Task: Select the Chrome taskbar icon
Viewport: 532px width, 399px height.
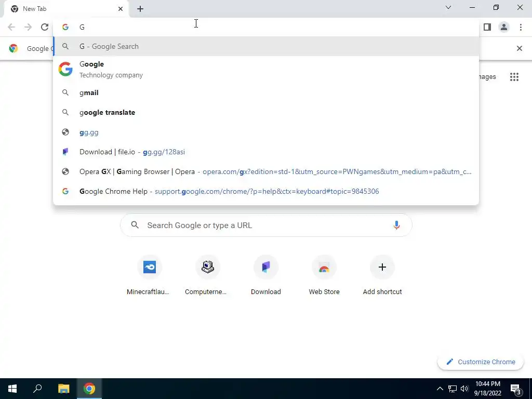Action: coord(89,389)
